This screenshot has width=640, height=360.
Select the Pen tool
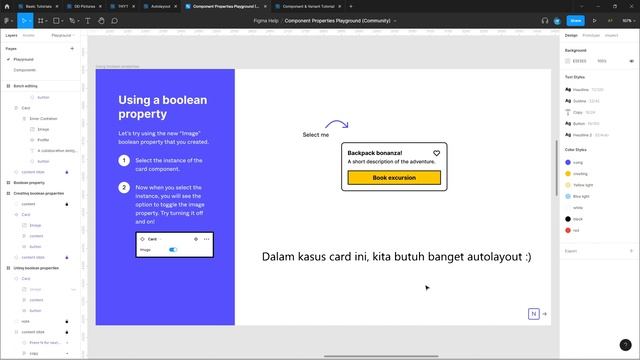coord(72,20)
